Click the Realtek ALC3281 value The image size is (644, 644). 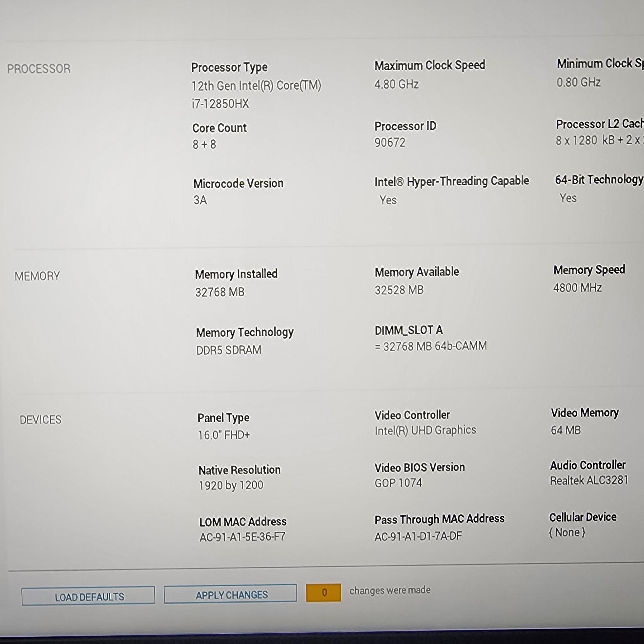(x=589, y=481)
